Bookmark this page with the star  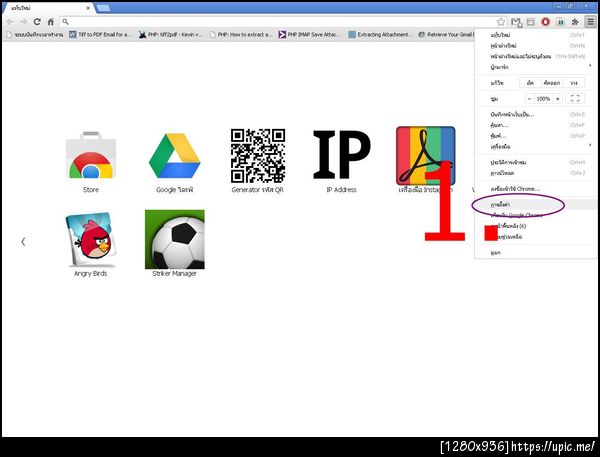coord(501,22)
